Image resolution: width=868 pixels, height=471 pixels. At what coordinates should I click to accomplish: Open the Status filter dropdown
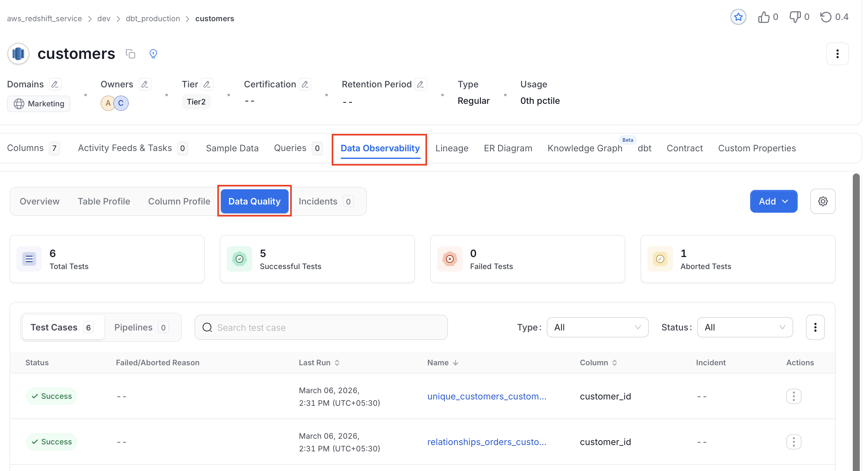click(744, 327)
